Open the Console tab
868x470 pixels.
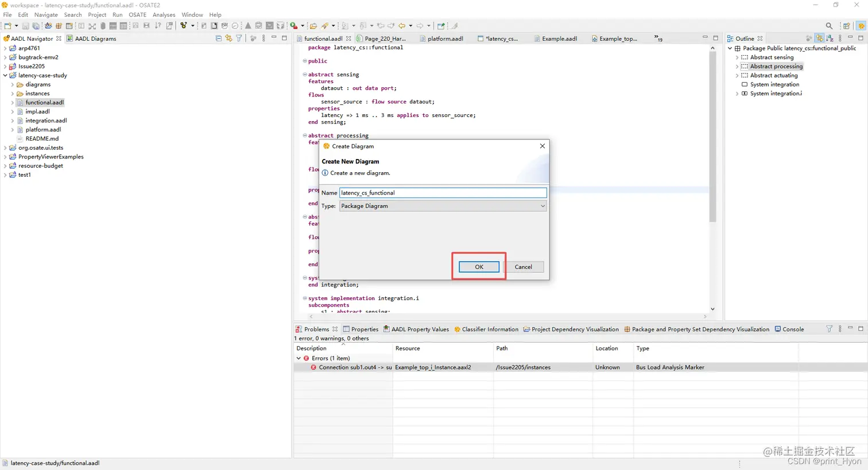[x=789, y=329]
